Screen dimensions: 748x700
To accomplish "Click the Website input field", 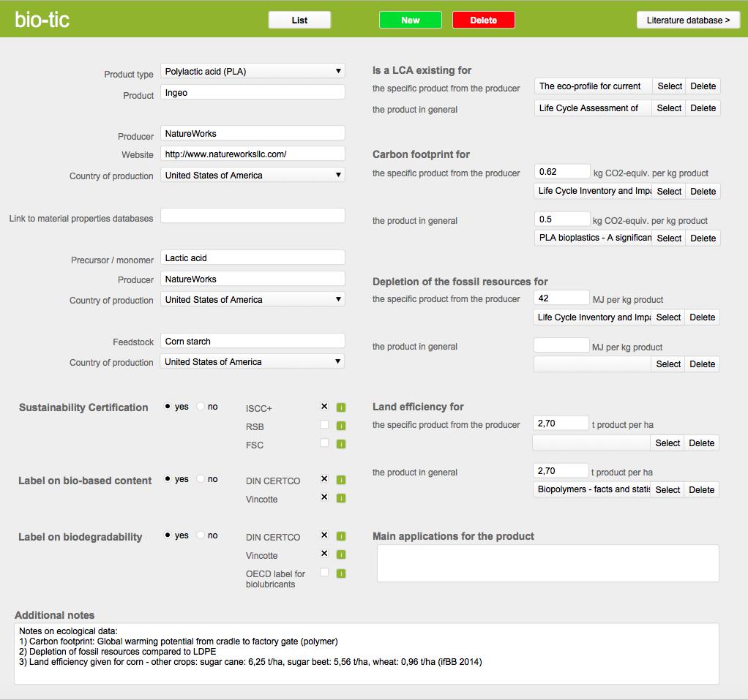I will click(253, 154).
